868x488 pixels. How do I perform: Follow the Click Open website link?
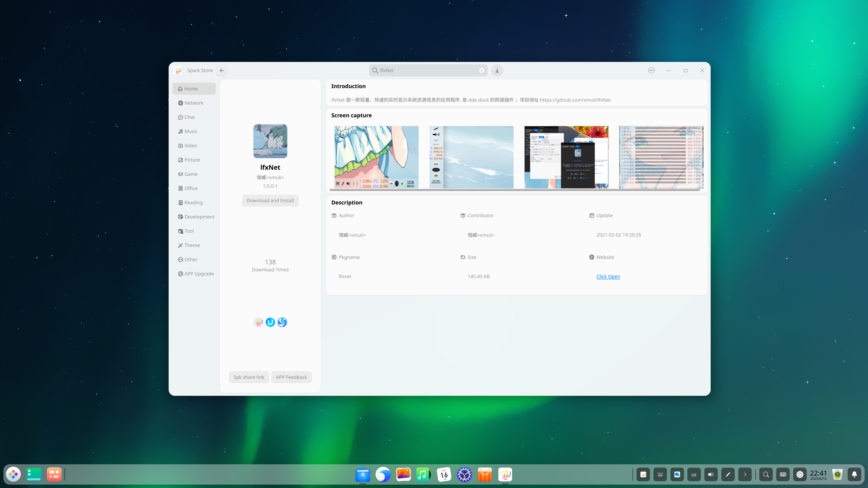(x=608, y=276)
